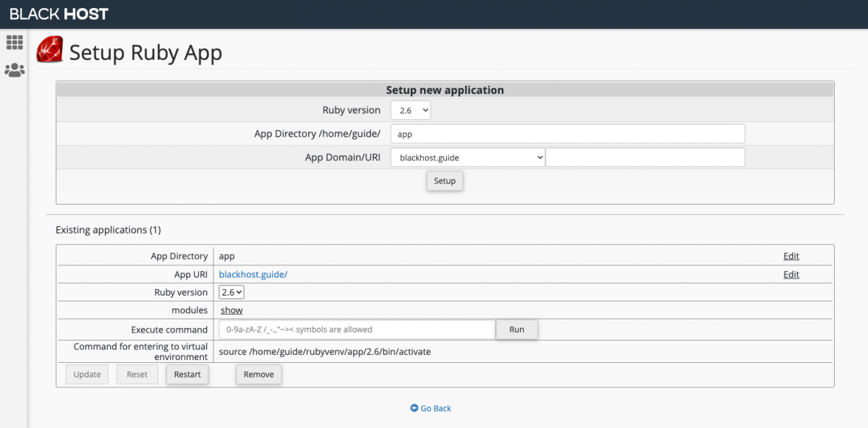Edit the App Directory entry
Image resolution: width=868 pixels, height=428 pixels.
coord(791,255)
